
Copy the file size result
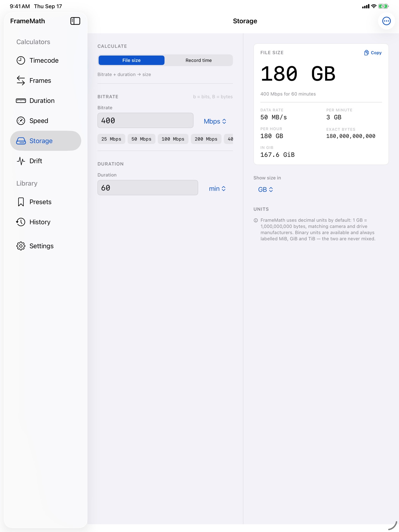(373, 53)
